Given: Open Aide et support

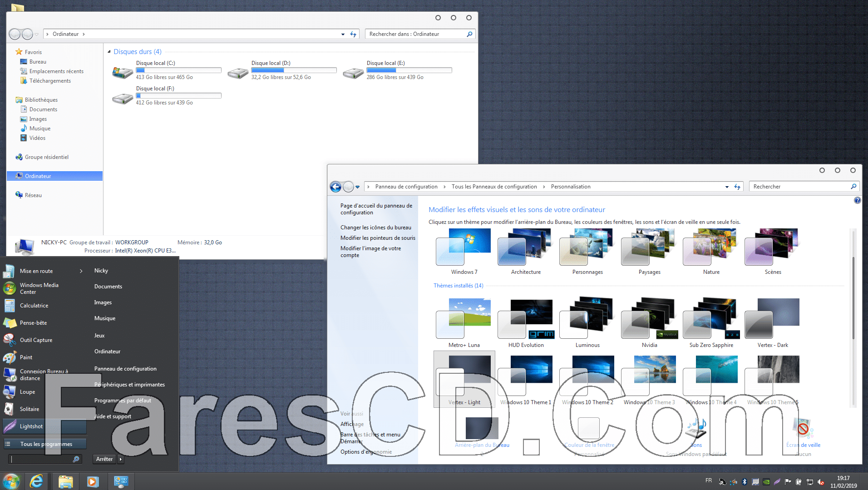Looking at the screenshot, I should (113, 416).
